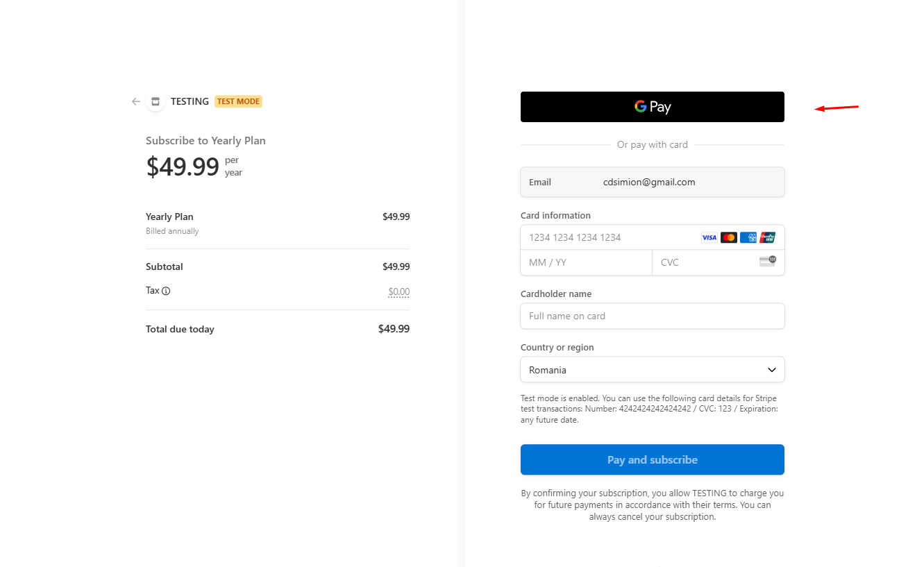Click the TEST MODE badge
The image size is (924, 567).
(238, 101)
